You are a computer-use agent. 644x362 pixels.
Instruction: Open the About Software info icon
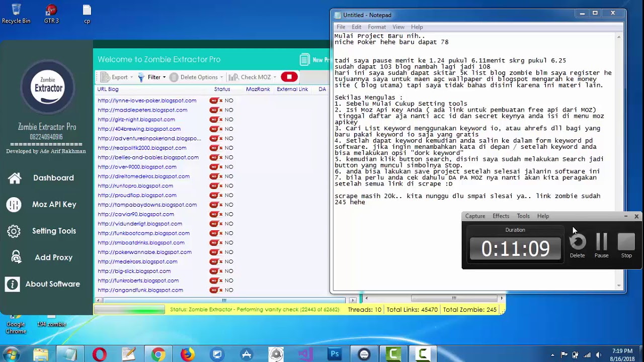click(x=12, y=284)
